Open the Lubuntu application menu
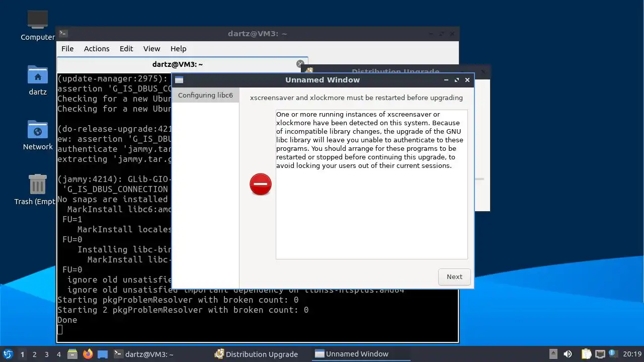The image size is (644, 362). (x=8, y=354)
